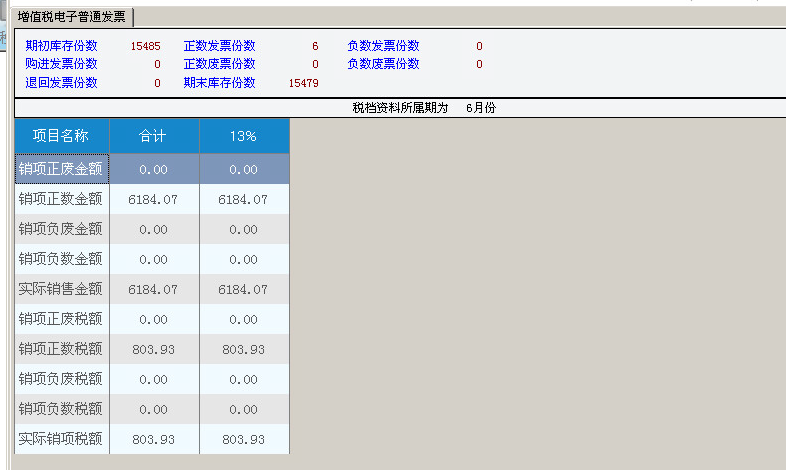786x470 pixels.
Task: Click 13% cell of 实际销售金额 row
Action: pyautogui.click(x=243, y=290)
